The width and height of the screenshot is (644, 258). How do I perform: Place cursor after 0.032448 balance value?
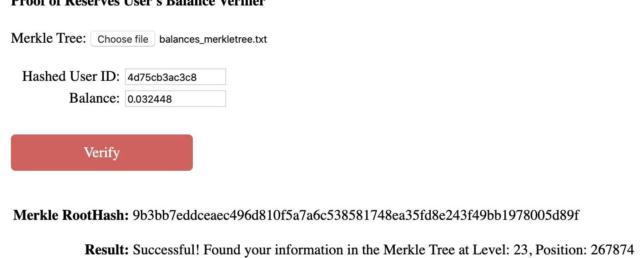[173, 99]
